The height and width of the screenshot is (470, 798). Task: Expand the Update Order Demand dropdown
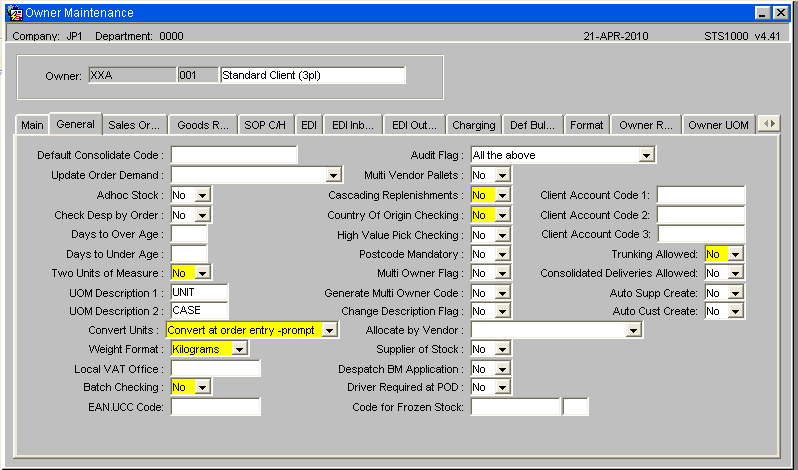click(x=333, y=175)
